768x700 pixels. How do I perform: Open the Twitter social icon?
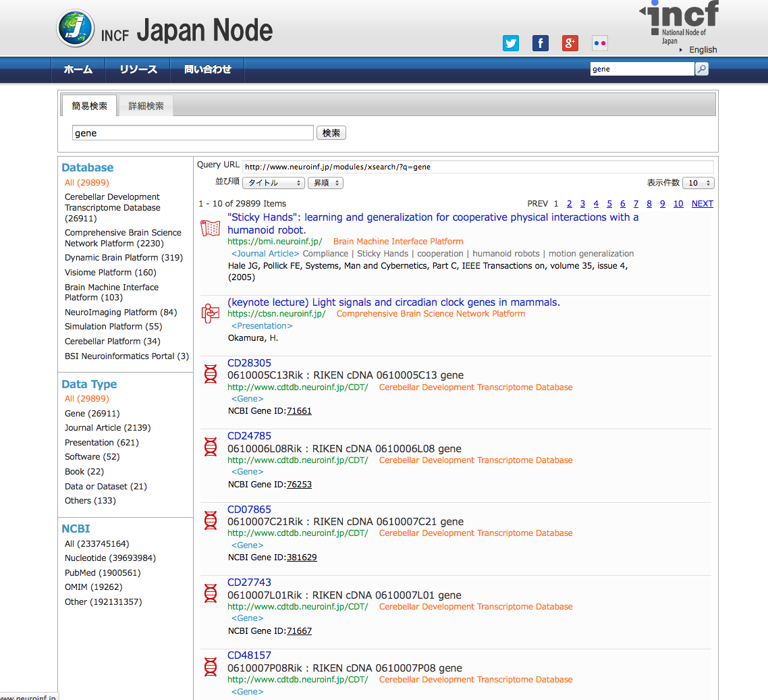click(x=511, y=43)
